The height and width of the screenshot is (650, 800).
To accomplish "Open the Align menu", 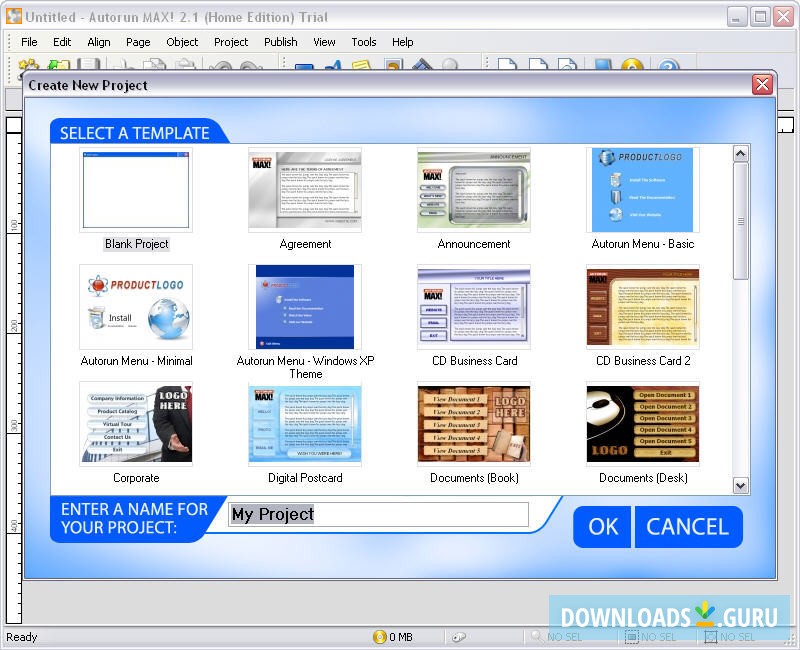I will tap(98, 42).
